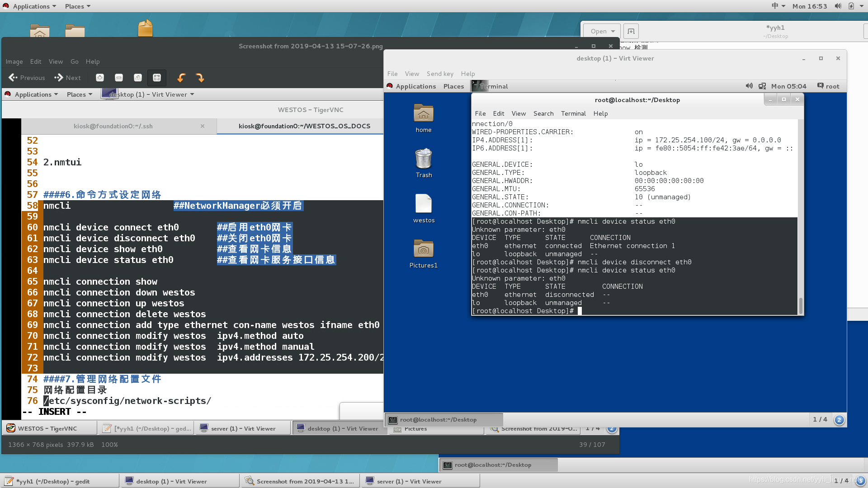This screenshot has width=868, height=488.
Task: Click the input method indicator in top bar
Action: tap(775, 6)
